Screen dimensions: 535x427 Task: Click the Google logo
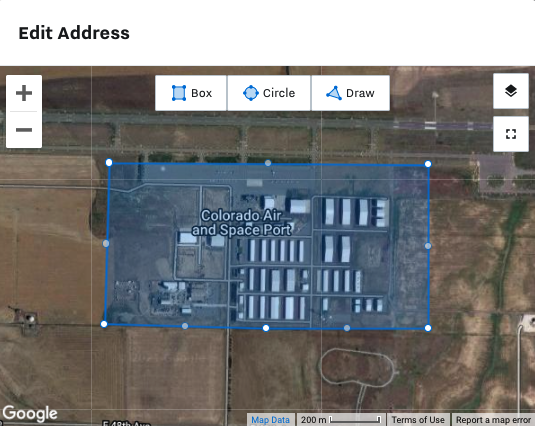30,414
